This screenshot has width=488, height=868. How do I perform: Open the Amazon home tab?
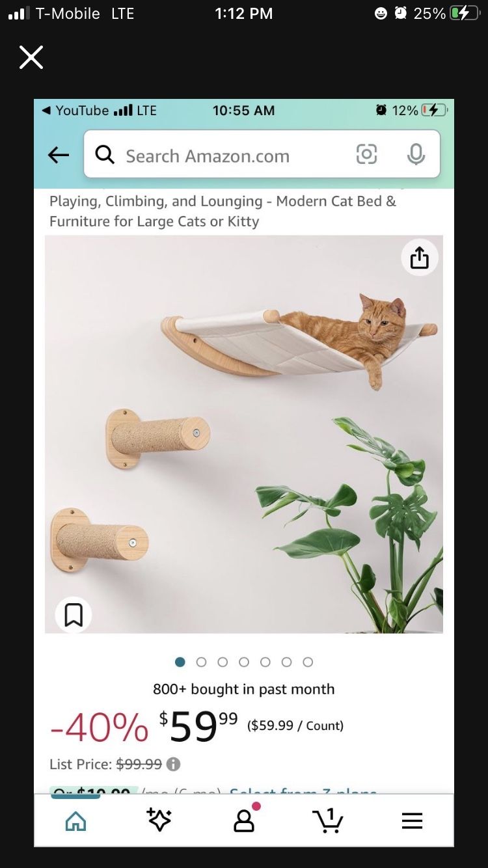(x=76, y=821)
